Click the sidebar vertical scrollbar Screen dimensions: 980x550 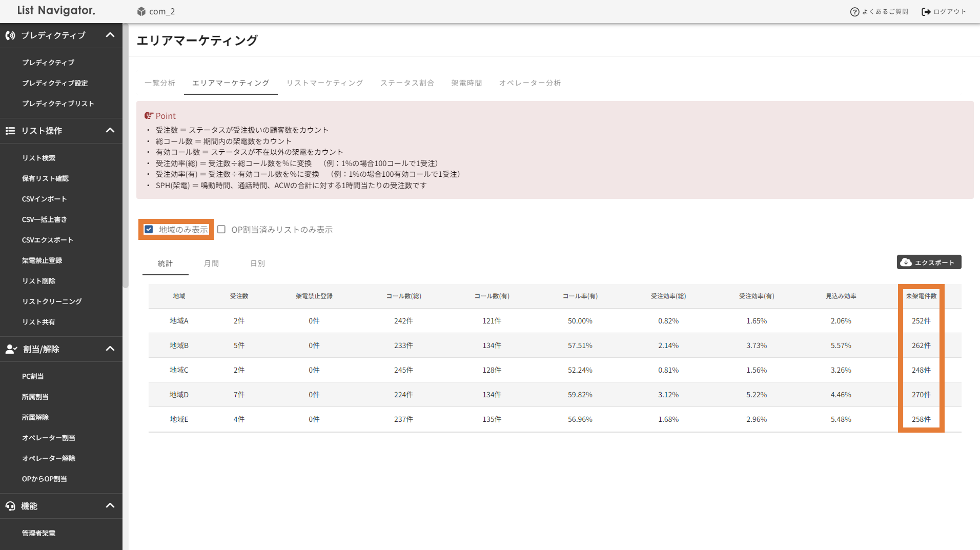click(126, 154)
